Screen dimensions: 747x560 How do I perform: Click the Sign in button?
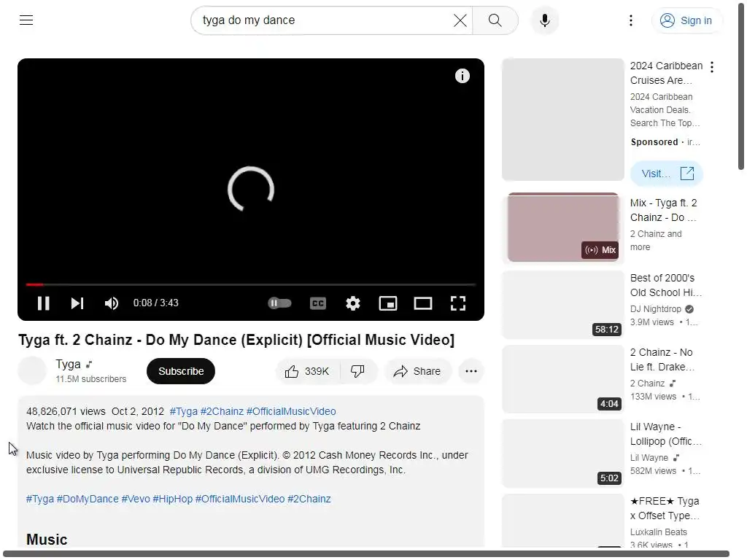[x=686, y=20]
